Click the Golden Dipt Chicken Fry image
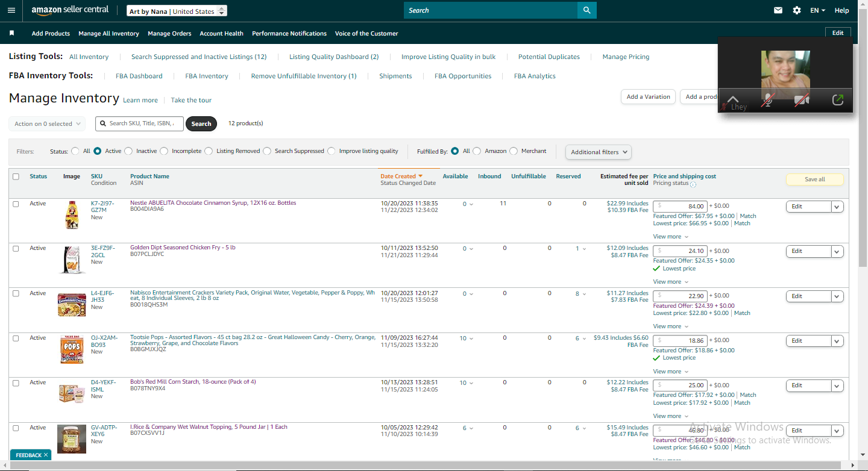Screen dimensions: 868x471 coord(72,260)
